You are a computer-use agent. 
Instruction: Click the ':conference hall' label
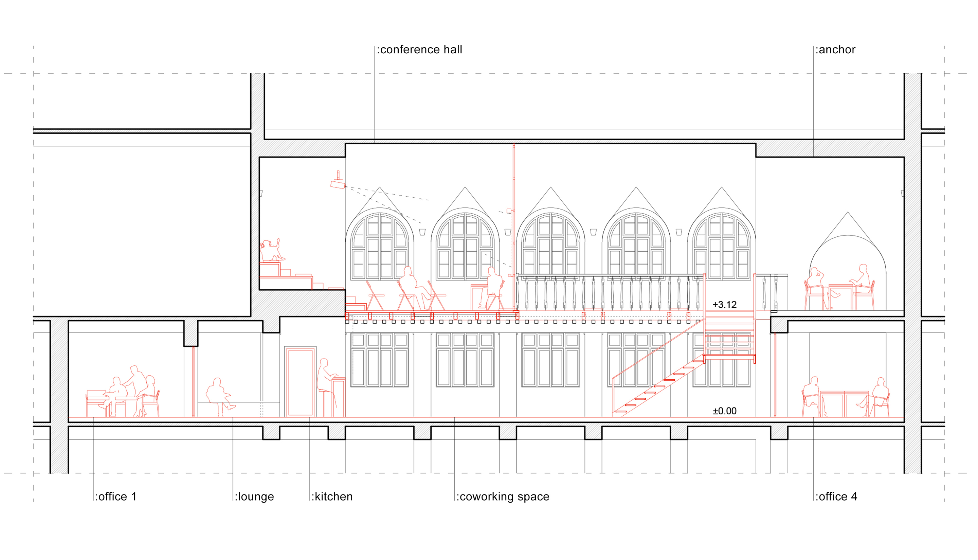click(x=419, y=50)
